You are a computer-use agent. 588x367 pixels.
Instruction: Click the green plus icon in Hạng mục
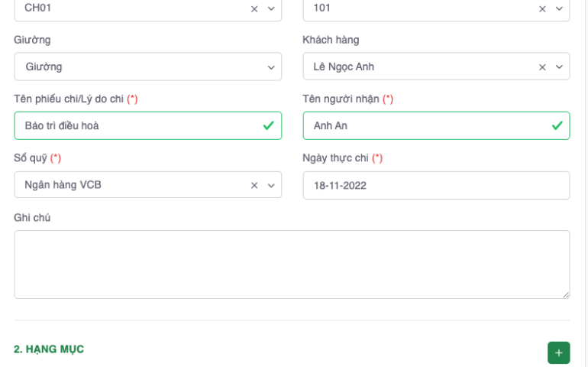[558, 352]
